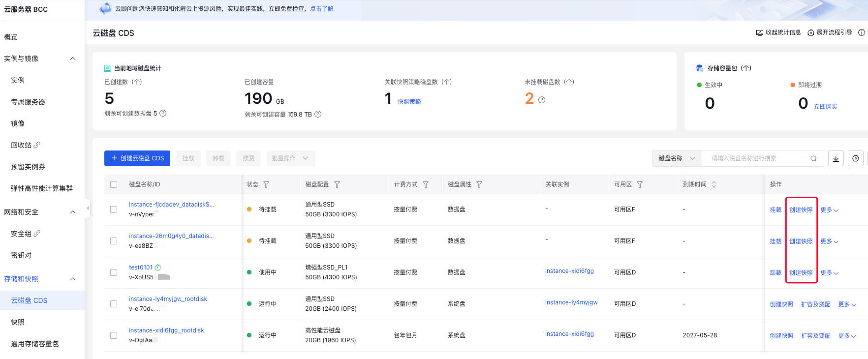This screenshot has height=359, width=868.
Task: Open disk instance-ly4myjgw_rootdisk name link
Action: click(x=168, y=299)
